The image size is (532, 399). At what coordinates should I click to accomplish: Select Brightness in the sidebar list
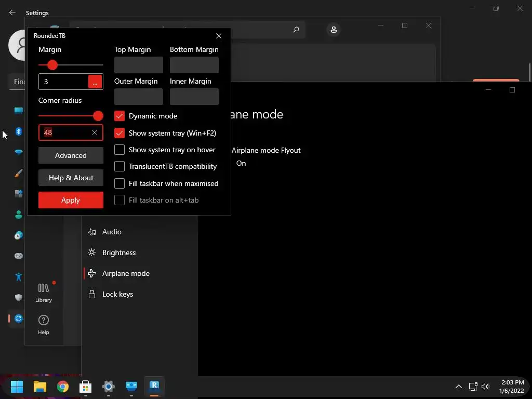(140, 252)
